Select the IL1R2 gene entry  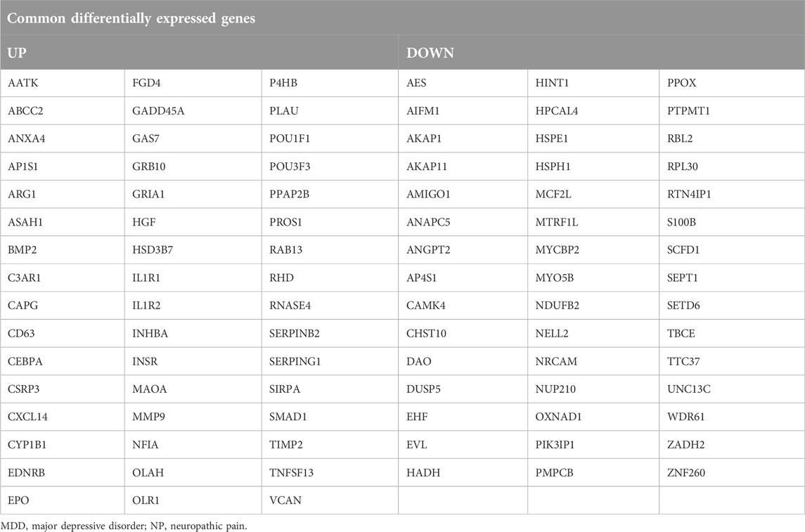click(x=193, y=305)
